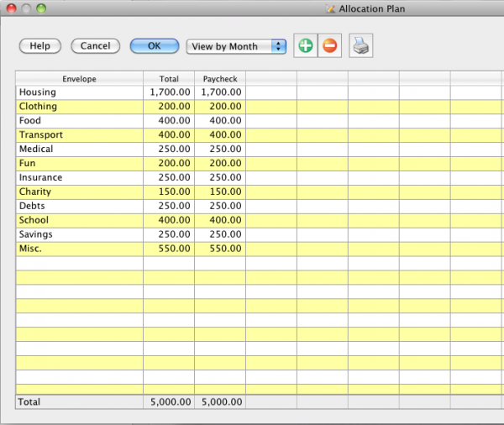Select the Housing envelope row
The image size is (504, 425).
click(79, 92)
